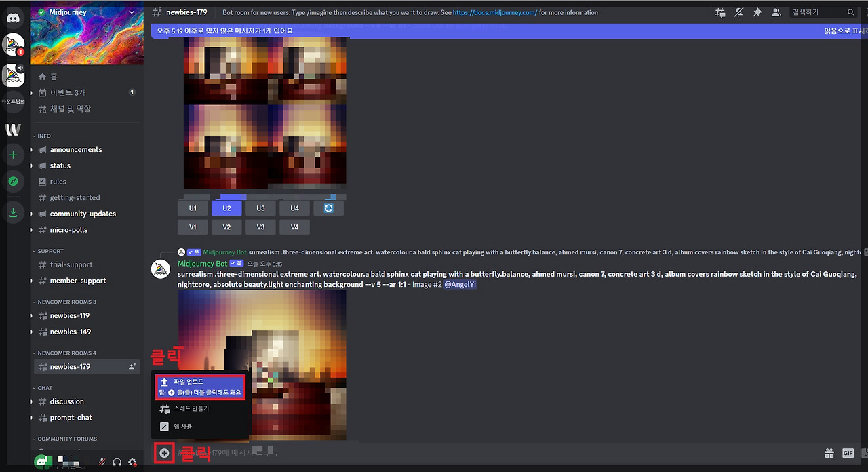Click the plus attach button in message bar
The width and height of the screenshot is (868, 472).
pos(164,453)
